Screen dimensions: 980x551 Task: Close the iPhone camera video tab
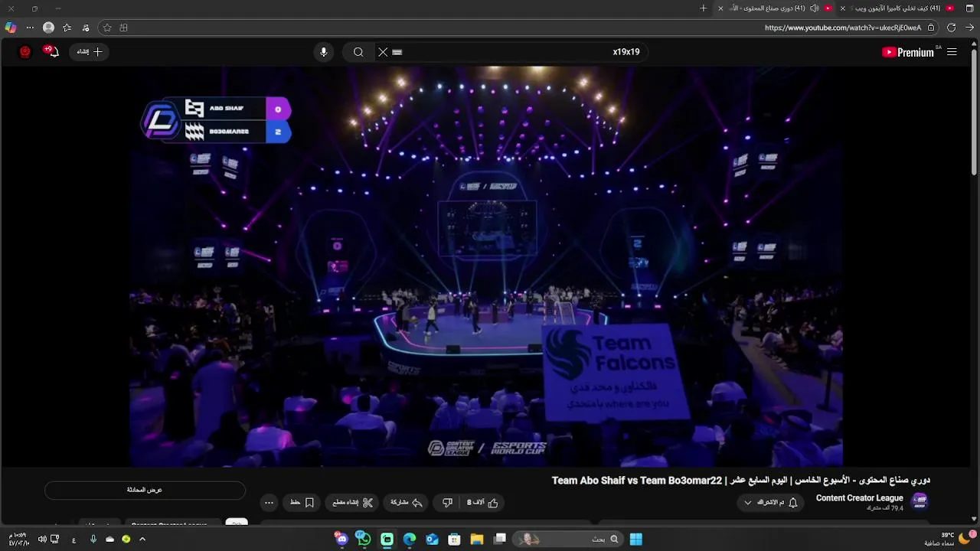click(843, 8)
